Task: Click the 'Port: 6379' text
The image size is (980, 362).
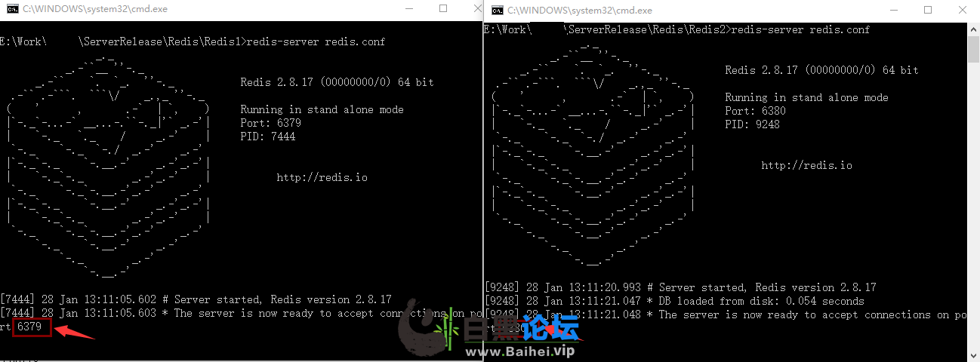Action: click(x=270, y=123)
